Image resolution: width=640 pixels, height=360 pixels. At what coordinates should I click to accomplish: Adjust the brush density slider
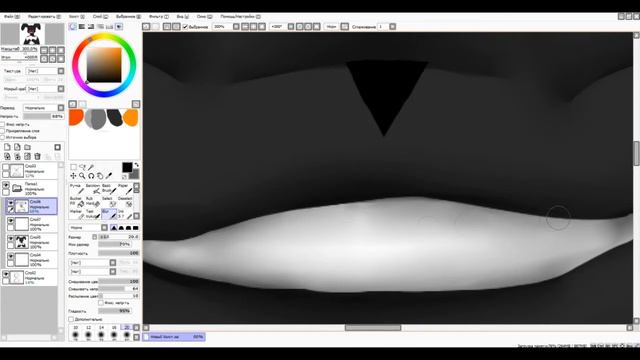click(x=119, y=253)
